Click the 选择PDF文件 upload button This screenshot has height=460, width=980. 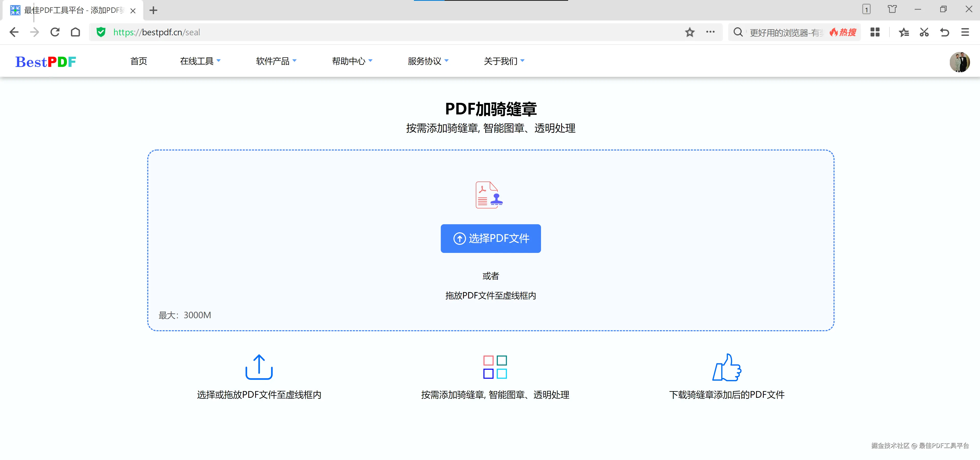coord(490,238)
